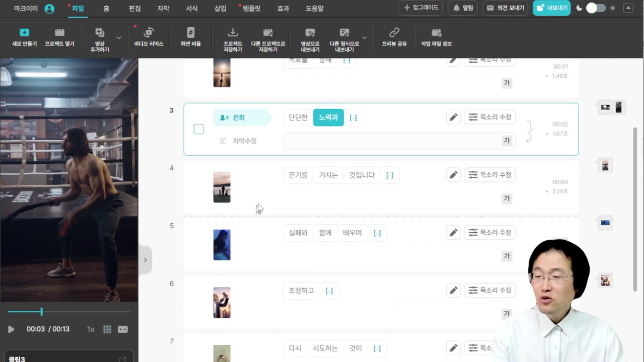644x362 pixels.
Task: Click clip 6 thumbnail
Action: pyautogui.click(x=222, y=303)
